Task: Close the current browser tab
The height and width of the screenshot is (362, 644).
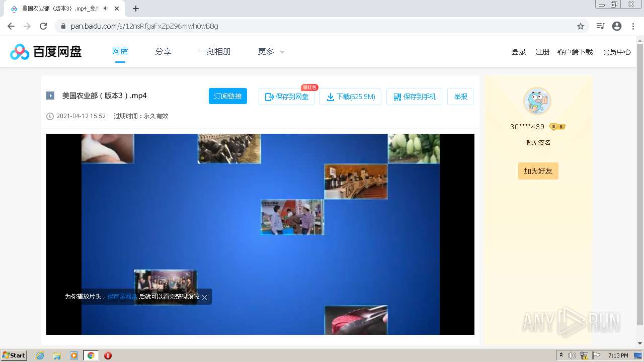Action: (118, 9)
